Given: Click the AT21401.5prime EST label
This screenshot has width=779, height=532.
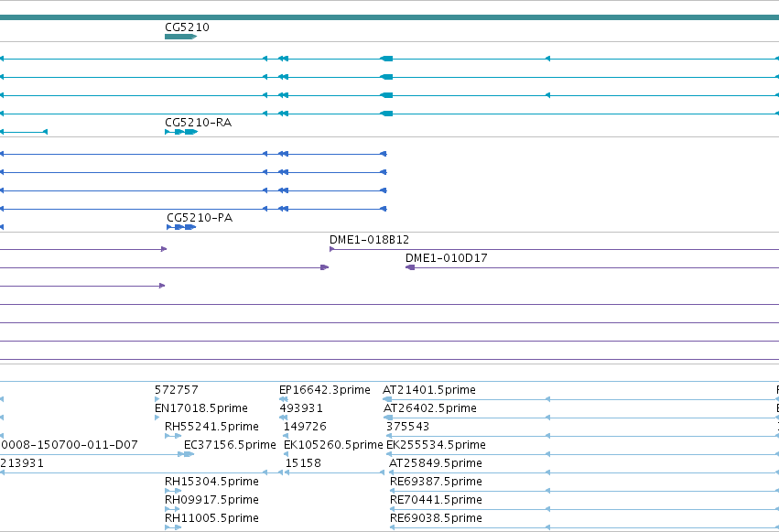Looking at the screenshot, I should (429, 390).
